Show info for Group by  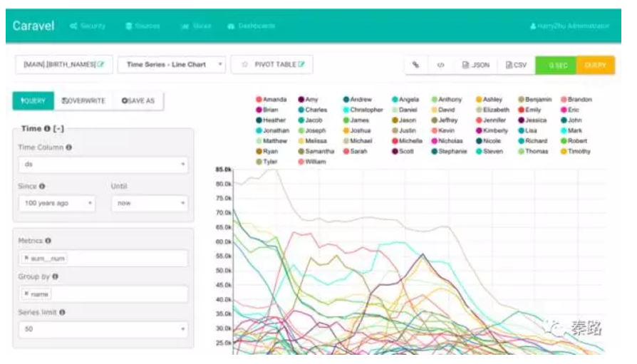(56, 276)
